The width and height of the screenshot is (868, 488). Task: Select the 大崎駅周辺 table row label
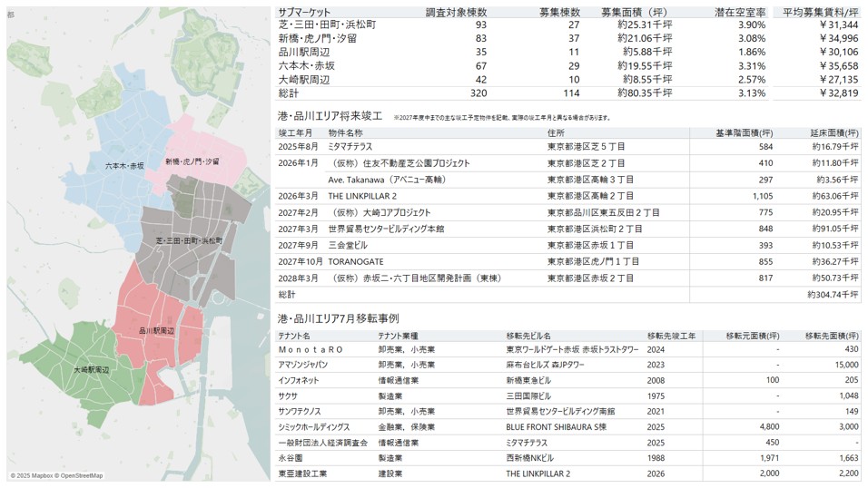(x=304, y=80)
